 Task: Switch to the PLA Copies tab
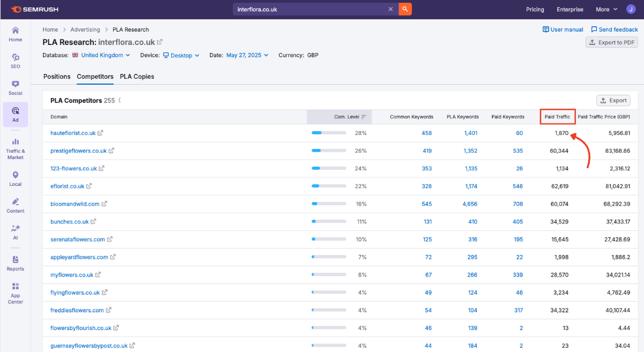(x=137, y=76)
